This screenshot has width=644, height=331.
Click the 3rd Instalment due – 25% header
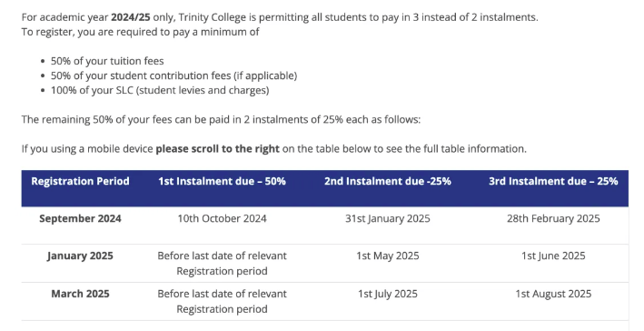553,181
